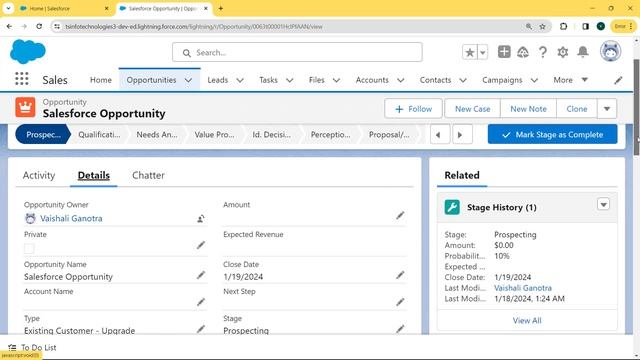Open the browser tab search dropdown

pyautogui.click(x=8, y=8)
